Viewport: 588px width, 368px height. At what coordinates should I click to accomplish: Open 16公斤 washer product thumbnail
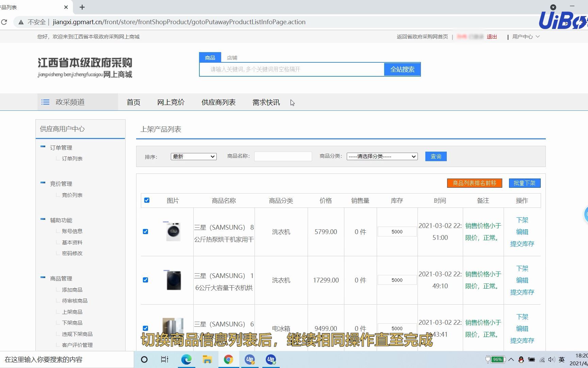coord(173,280)
